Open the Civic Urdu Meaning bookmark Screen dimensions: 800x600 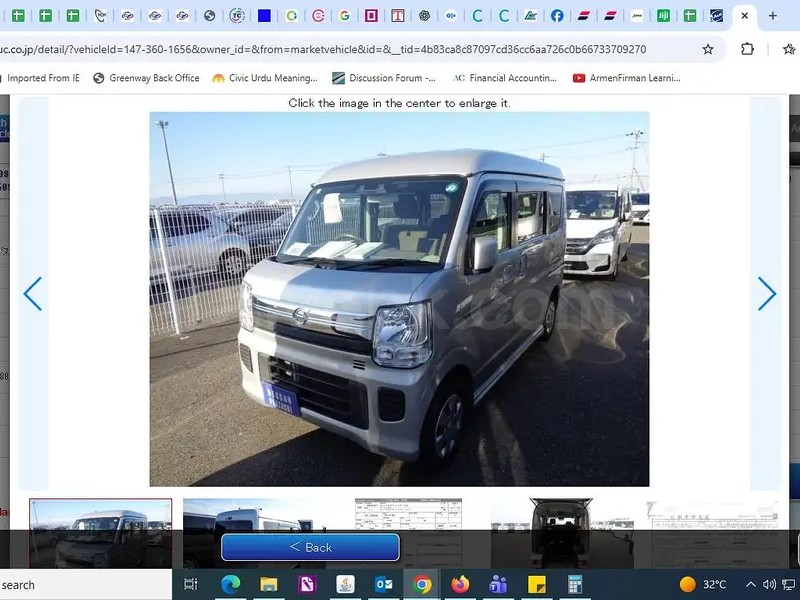coord(265,78)
